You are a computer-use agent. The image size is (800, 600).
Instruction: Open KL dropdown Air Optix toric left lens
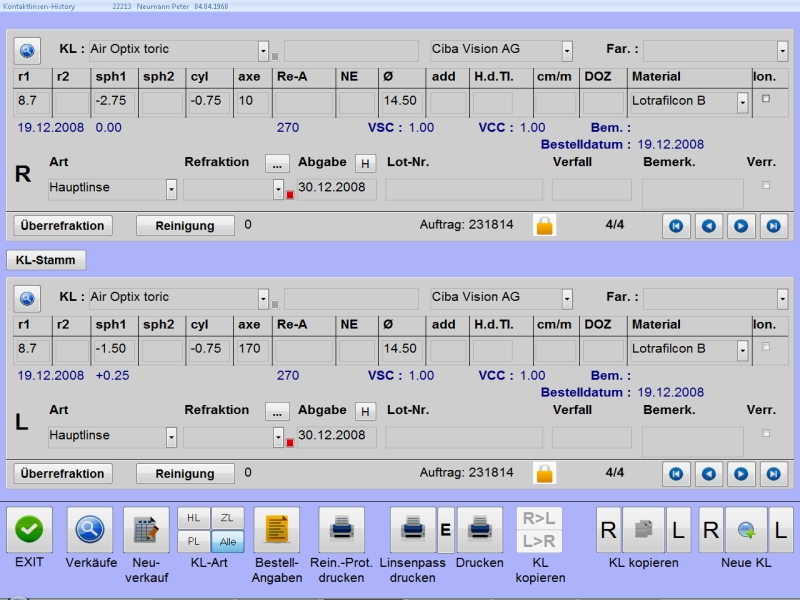coord(263,299)
